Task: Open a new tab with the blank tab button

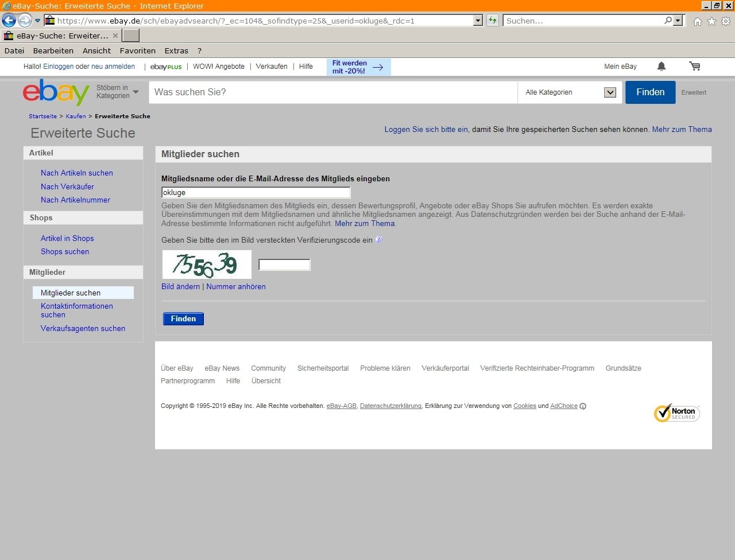Action: 131,36
